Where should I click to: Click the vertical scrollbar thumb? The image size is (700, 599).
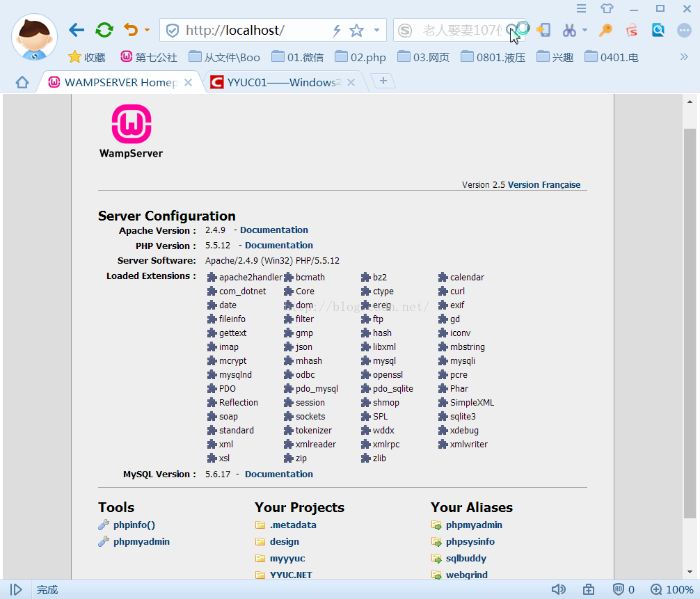(690, 324)
